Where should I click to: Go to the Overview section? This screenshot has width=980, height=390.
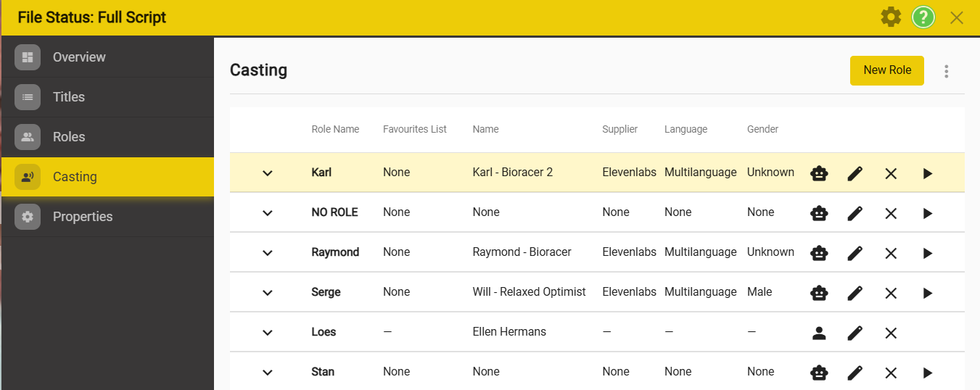click(x=107, y=57)
